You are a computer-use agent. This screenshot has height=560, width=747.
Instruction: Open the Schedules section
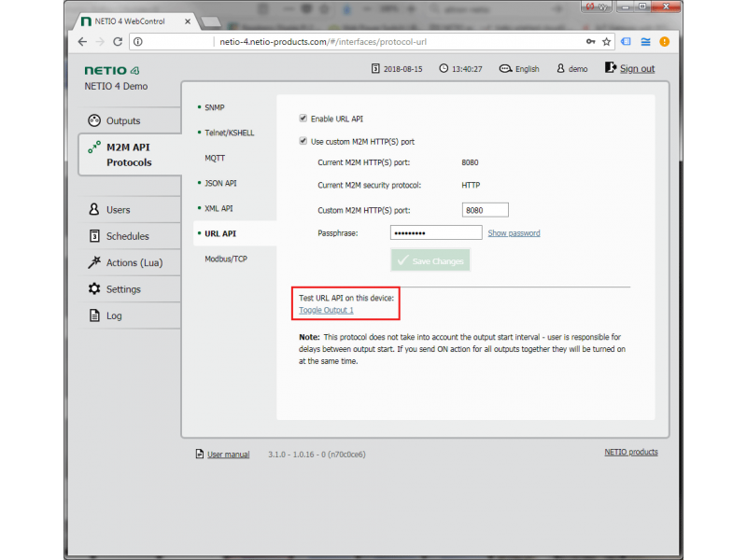tap(130, 236)
